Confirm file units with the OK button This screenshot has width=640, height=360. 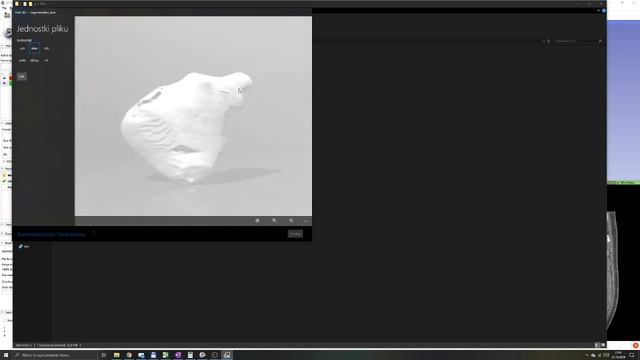22,76
